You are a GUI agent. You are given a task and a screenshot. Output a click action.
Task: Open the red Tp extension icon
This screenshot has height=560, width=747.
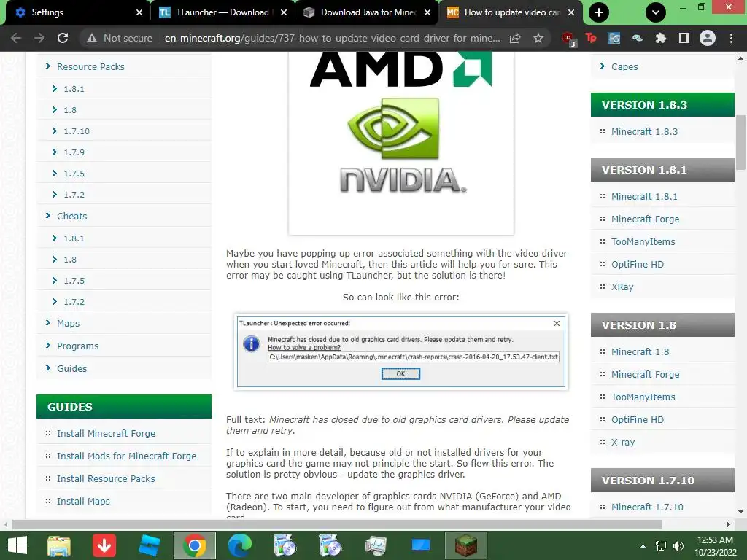(x=591, y=38)
